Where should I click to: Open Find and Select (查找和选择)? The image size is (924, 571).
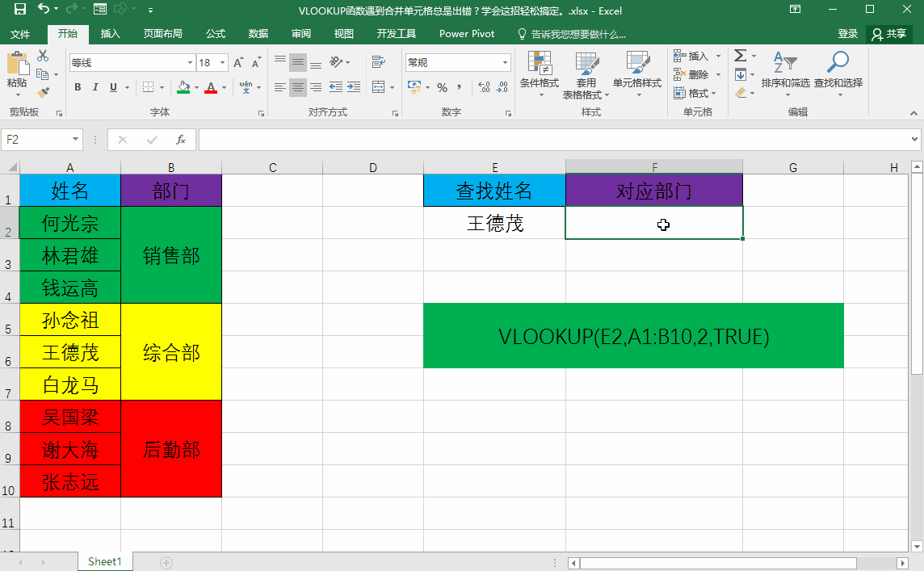tap(838, 74)
